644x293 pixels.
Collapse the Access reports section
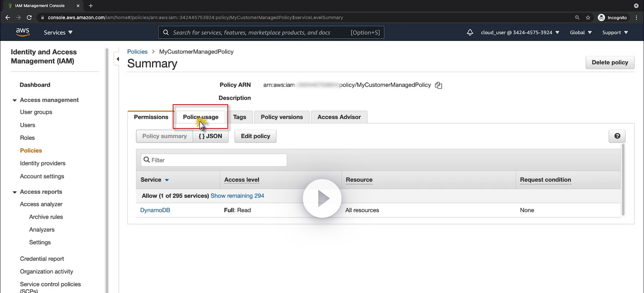(15, 192)
